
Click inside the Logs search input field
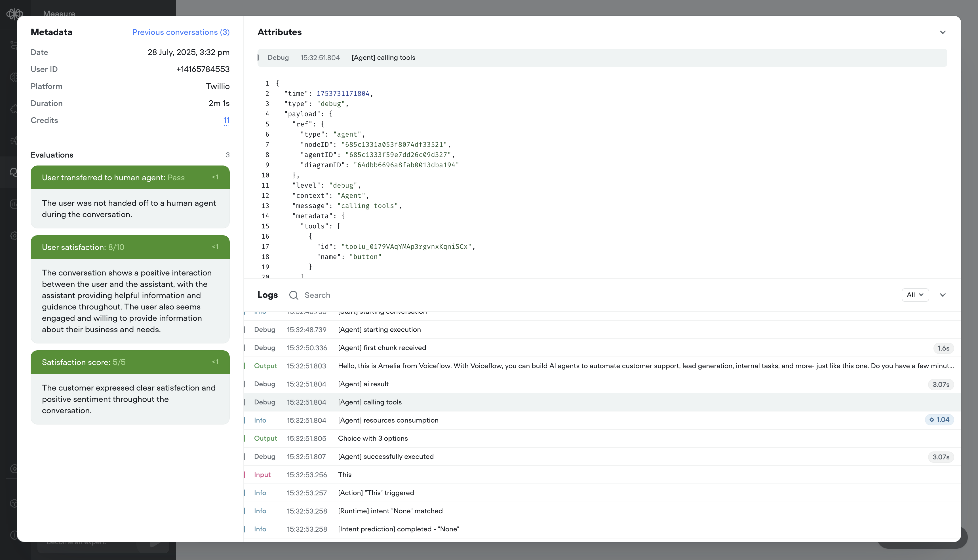click(x=346, y=295)
